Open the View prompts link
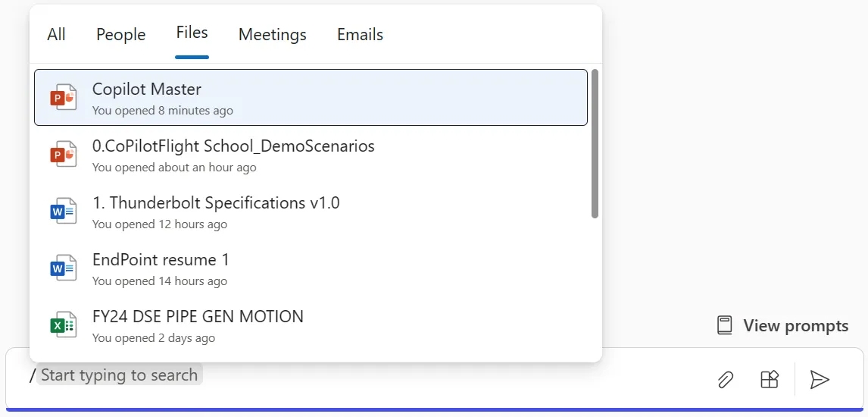Viewport: 868px width, 417px height. click(x=795, y=326)
